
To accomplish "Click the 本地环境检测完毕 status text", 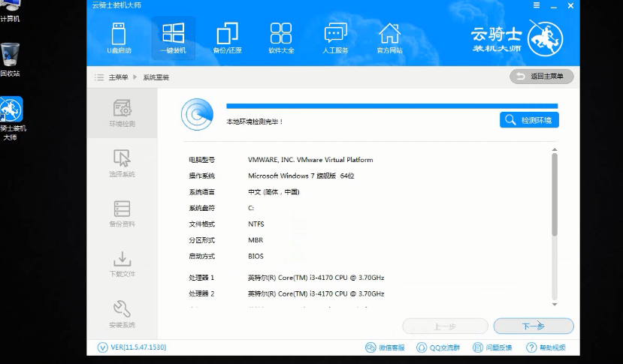I will pyautogui.click(x=254, y=122).
